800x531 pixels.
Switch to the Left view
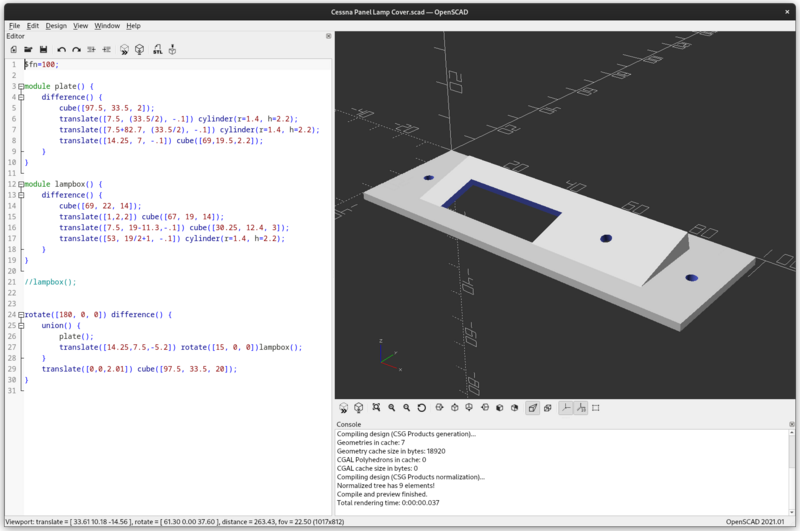485,408
